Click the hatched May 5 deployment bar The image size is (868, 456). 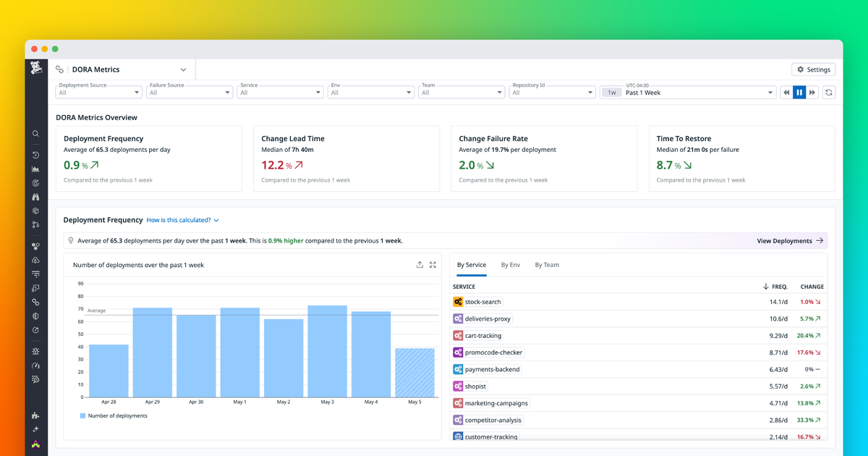[414, 373]
